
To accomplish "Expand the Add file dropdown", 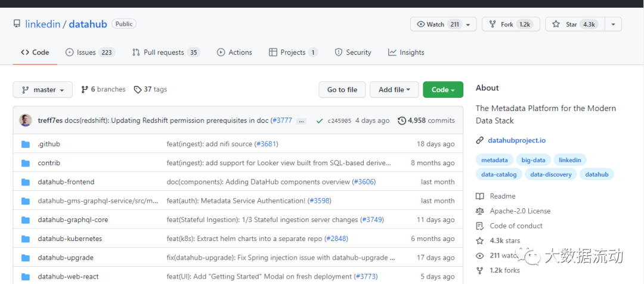I will pos(394,89).
